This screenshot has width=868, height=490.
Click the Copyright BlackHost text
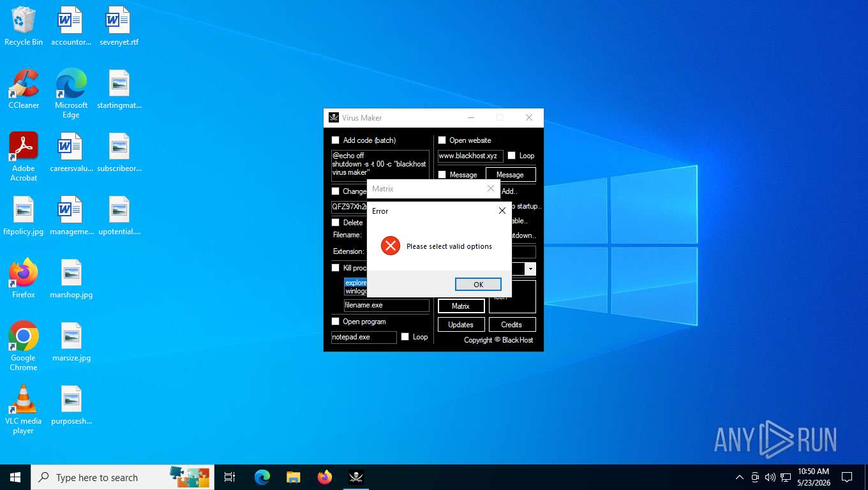coord(498,340)
